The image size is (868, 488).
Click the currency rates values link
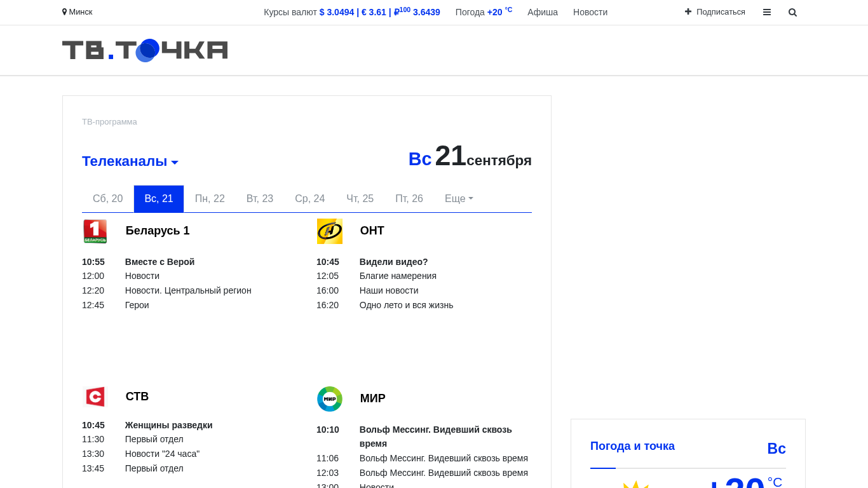pyautogui.click(x=379, y=12)
